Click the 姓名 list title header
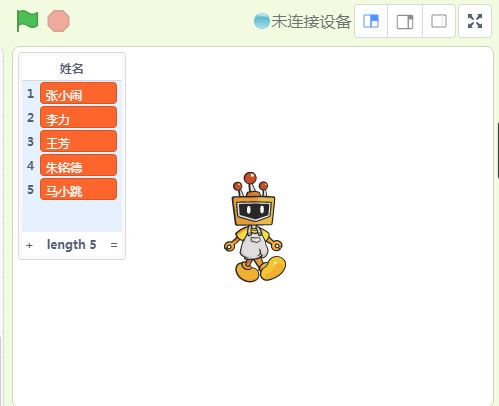 [72, 69]
